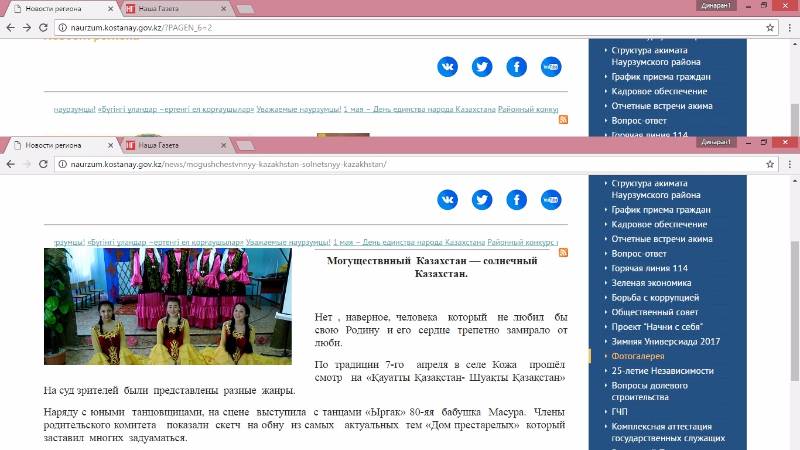
Task: Open YouTube icon in front window
Action: tap(551, 199)
